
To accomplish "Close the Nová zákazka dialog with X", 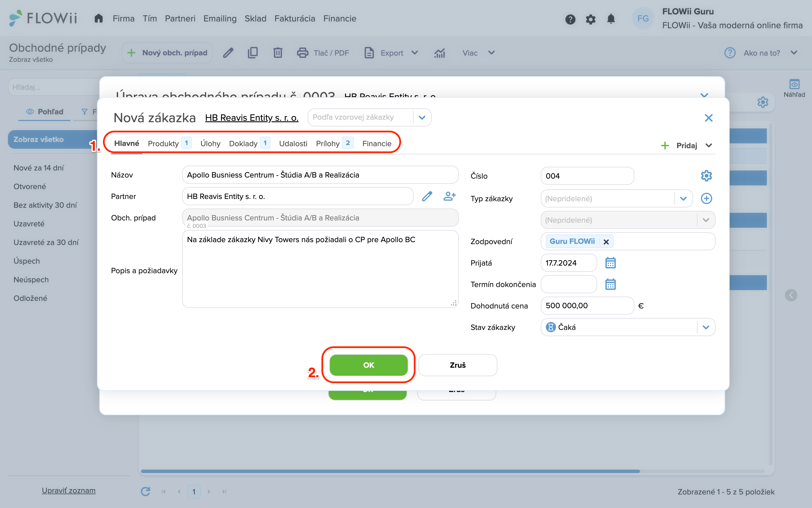I will click(709, 118).
